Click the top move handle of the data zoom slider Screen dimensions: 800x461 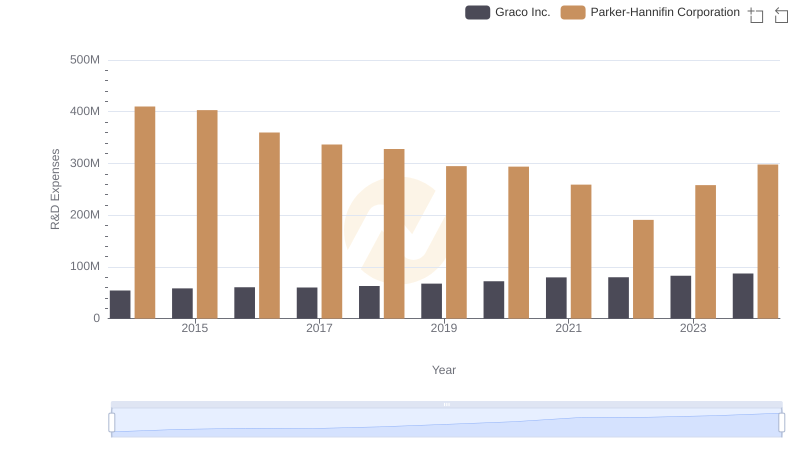coord(446,404)
